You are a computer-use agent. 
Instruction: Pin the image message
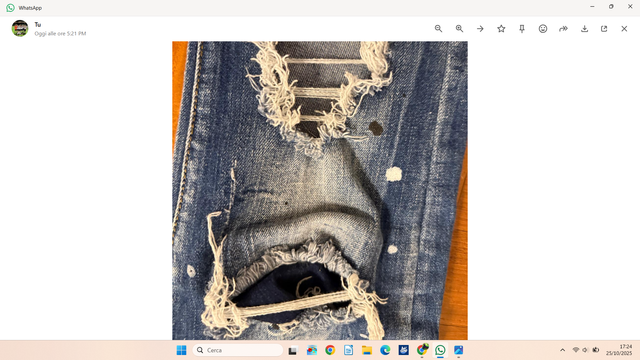pos(522,29)
